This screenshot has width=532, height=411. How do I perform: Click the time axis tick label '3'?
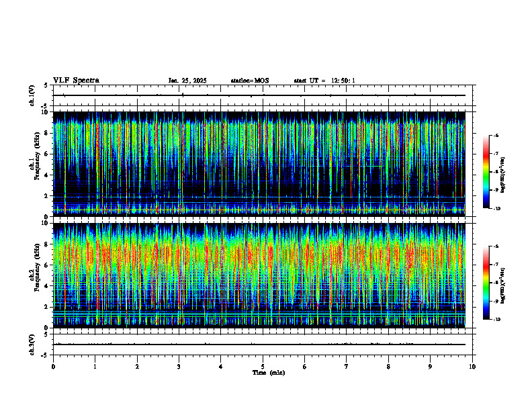tap(179, 367)
